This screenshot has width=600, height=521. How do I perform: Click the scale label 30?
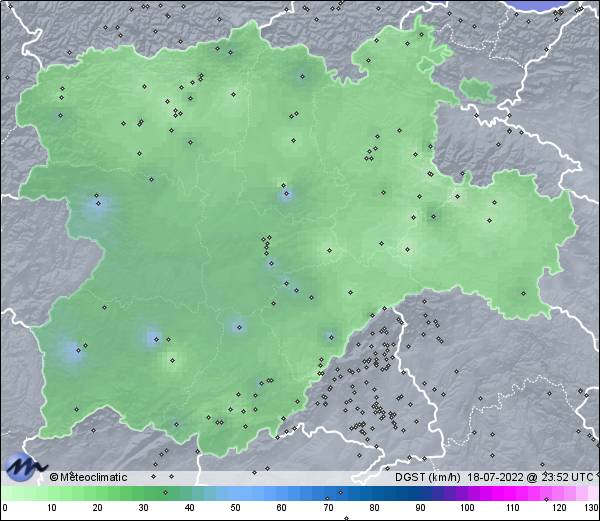click(x=143, y=508)
